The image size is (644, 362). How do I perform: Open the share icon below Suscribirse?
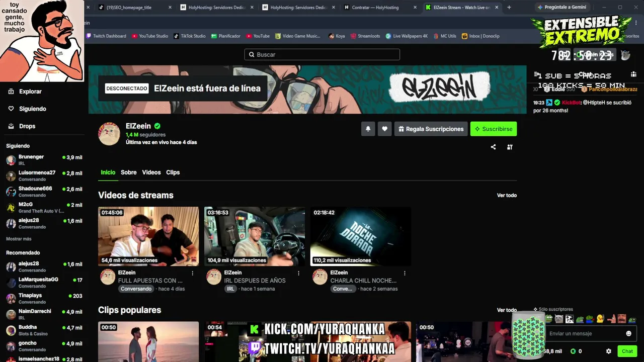point(493,147)
